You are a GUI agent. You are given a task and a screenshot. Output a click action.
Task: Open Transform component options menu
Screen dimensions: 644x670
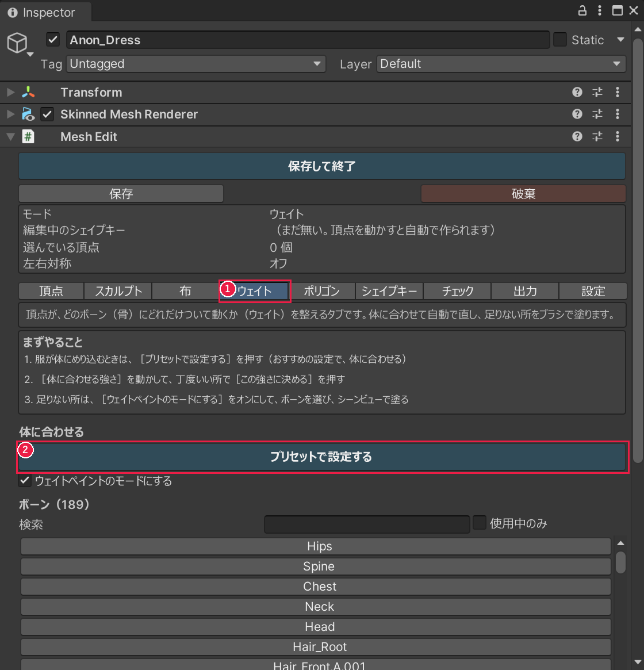tap(618, 92)
